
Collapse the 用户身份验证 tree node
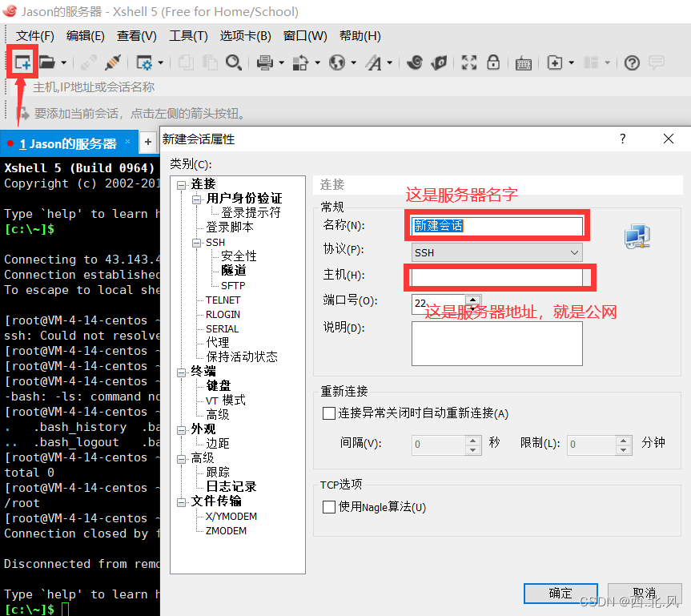(196, 199)
